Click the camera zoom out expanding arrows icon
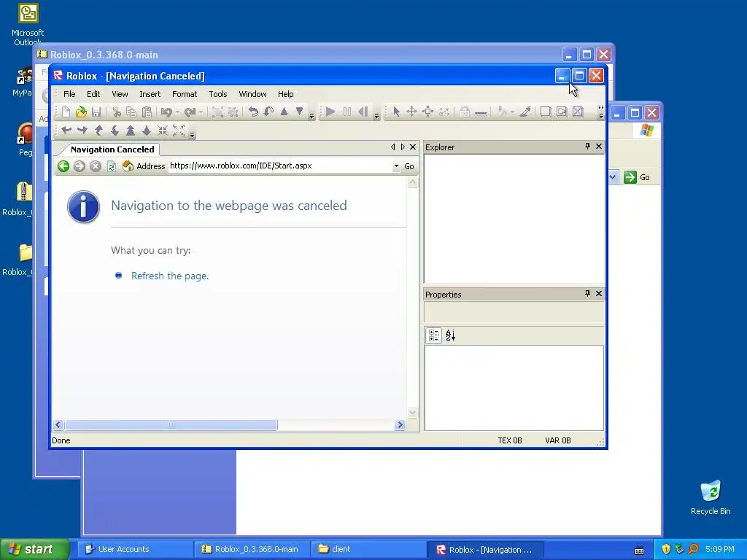 coord(179,130)
